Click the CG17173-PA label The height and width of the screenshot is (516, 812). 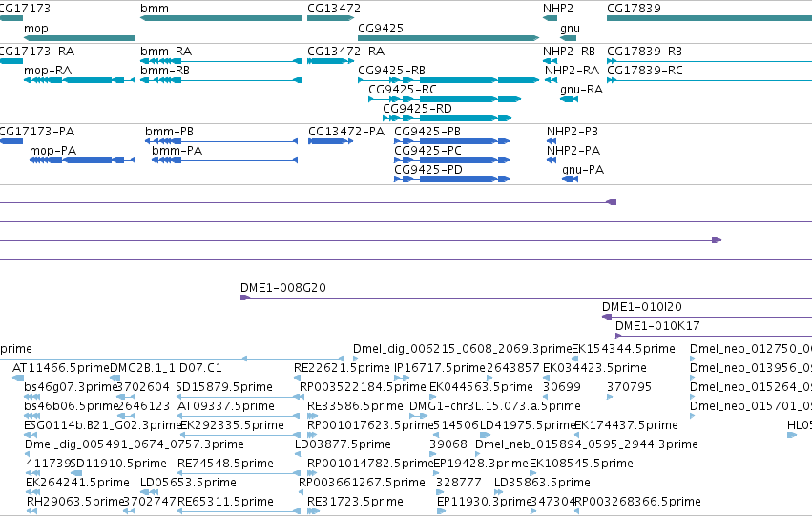[37, 132]
